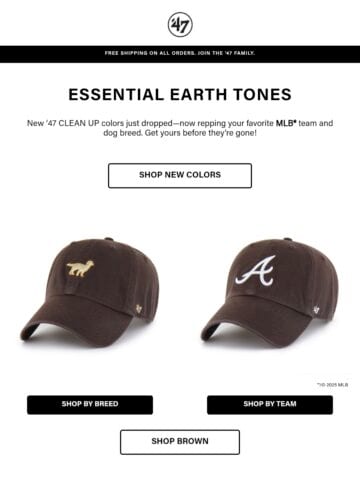The width and height of the screenshot is (360, 480).
Task: Click the CLEAN UP colors description paragraph
Action: click(x=180, y=128)
